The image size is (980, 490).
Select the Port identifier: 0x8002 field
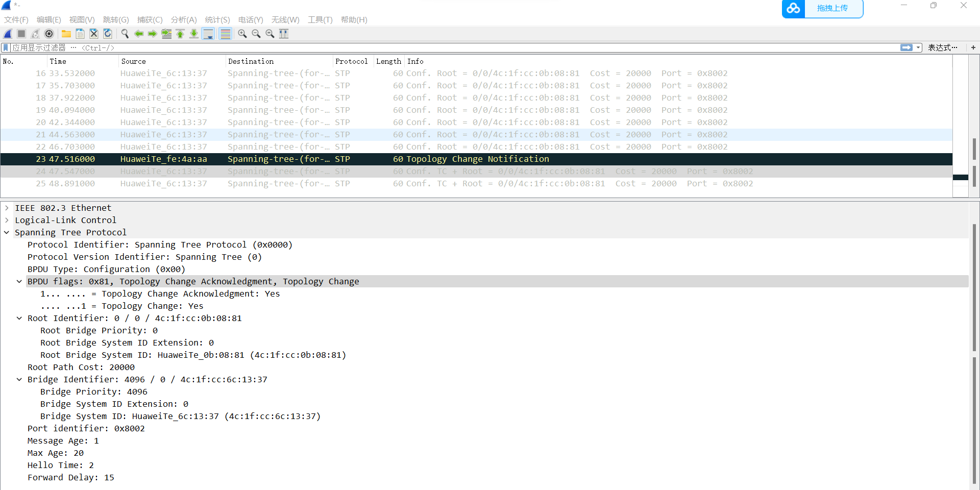point(86,428)
